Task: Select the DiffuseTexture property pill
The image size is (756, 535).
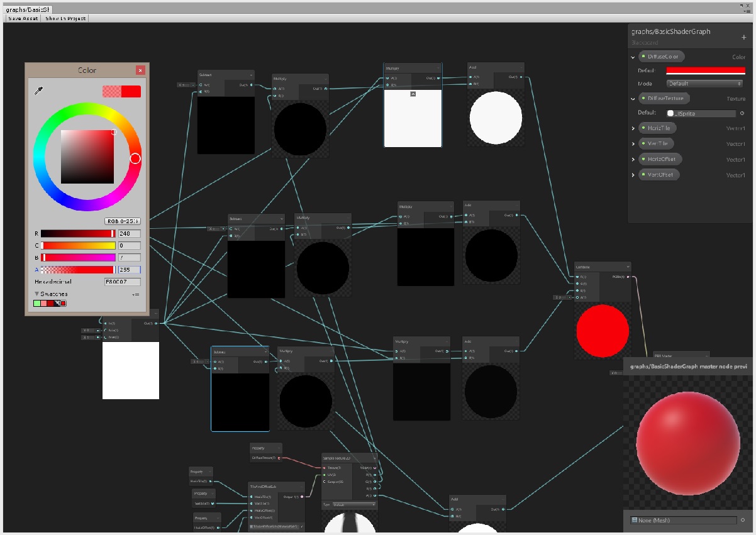Action: tap(664, 98)
